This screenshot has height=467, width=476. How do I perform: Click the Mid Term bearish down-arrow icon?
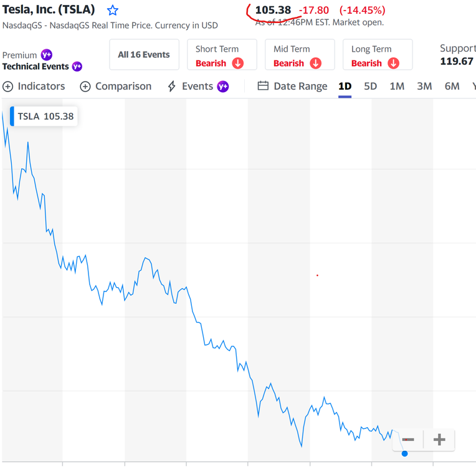coord(315,64)
